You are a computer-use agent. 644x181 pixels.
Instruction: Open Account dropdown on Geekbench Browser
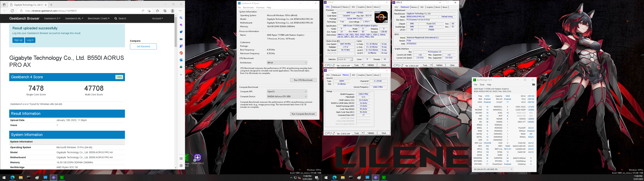tap(157, 18)
